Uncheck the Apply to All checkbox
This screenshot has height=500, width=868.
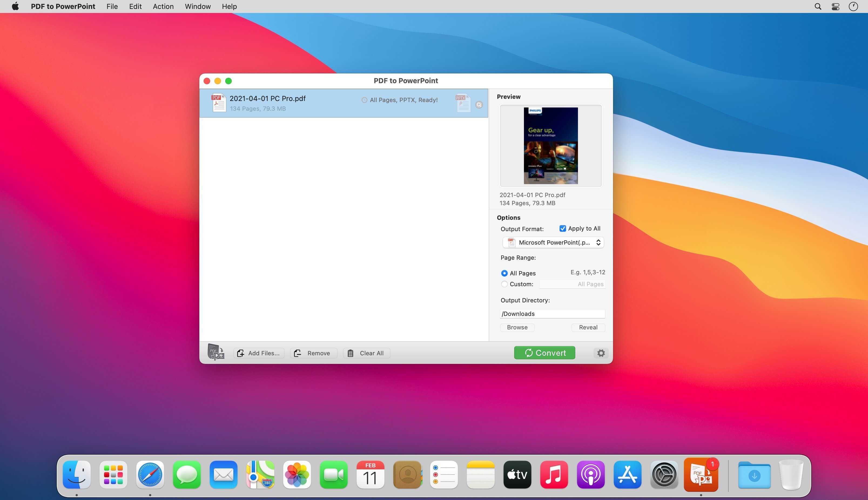click(563, 228)
